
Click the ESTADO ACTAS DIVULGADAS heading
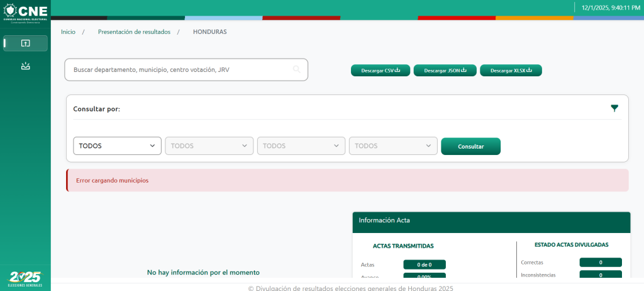[571, 244]
